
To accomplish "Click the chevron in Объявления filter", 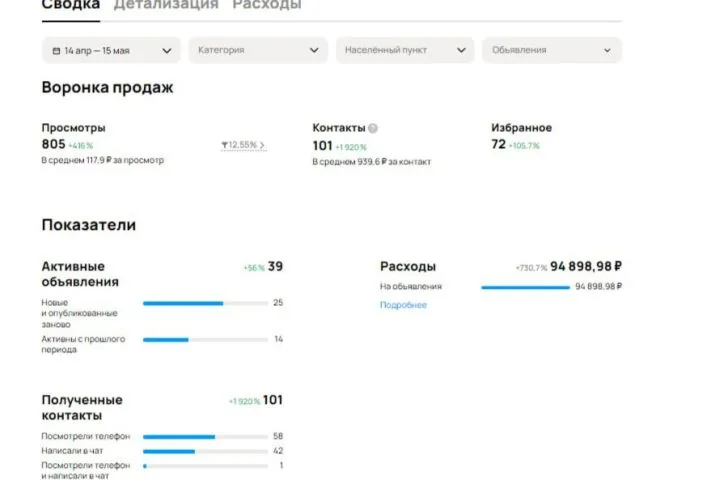I will click(x=607, y=51).
